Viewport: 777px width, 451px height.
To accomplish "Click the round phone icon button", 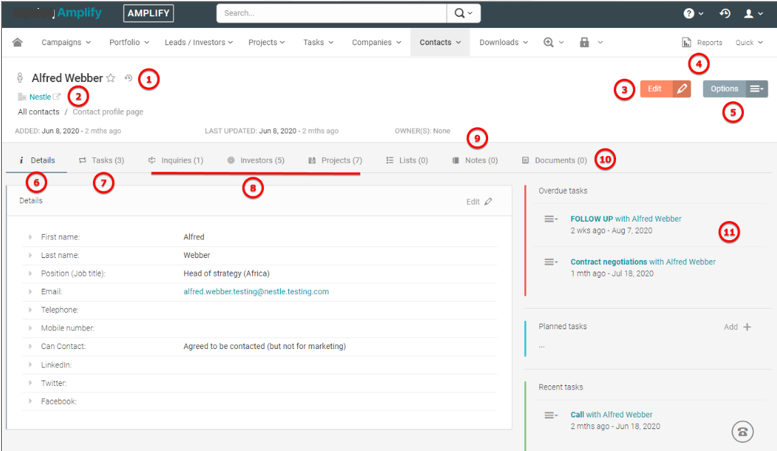I will [742, 432].
